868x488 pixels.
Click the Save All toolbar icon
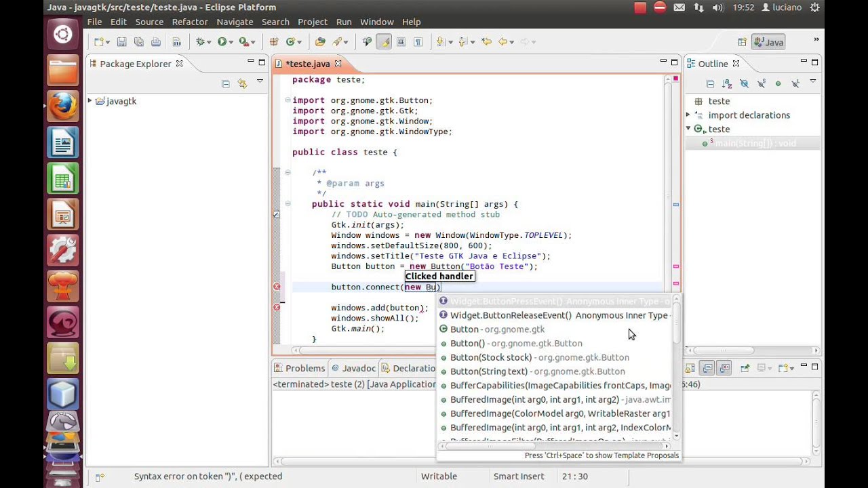click(x=138, y=42)
